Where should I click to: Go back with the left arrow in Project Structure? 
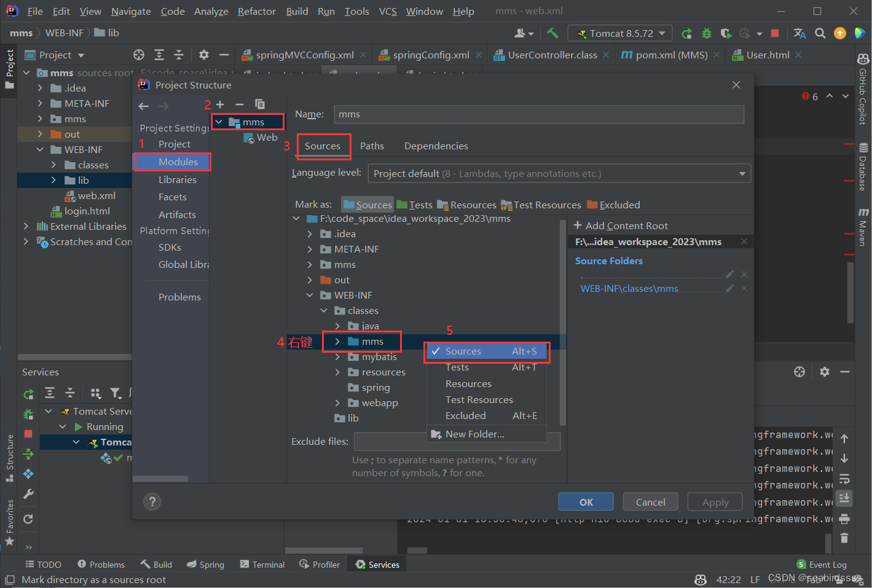pyautogui.click(x=144, y=106)
